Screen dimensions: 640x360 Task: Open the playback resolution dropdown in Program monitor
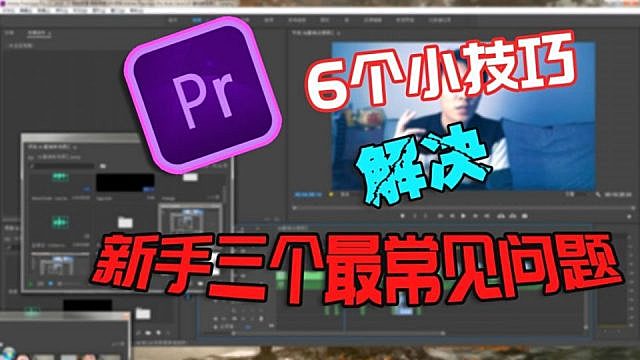[575, 195]
